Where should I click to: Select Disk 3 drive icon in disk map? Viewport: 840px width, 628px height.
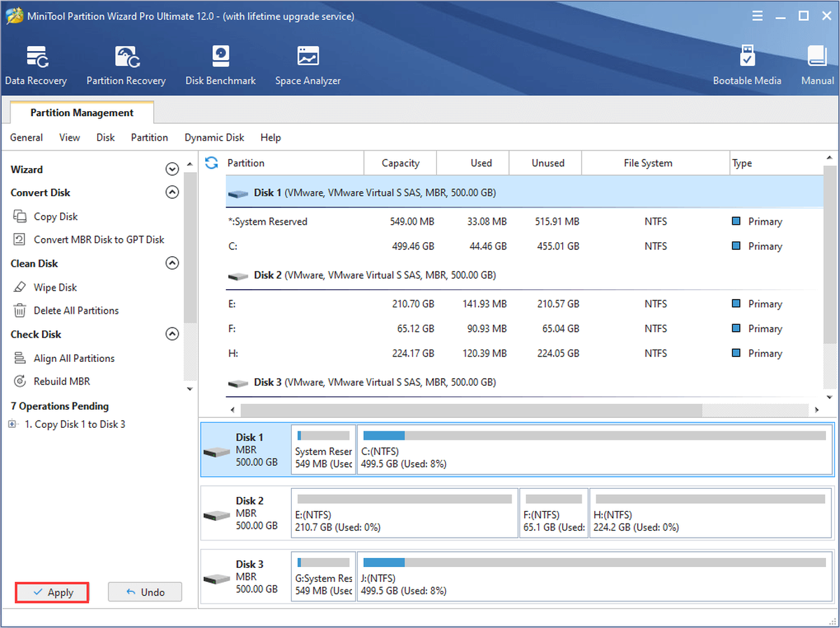216,579
